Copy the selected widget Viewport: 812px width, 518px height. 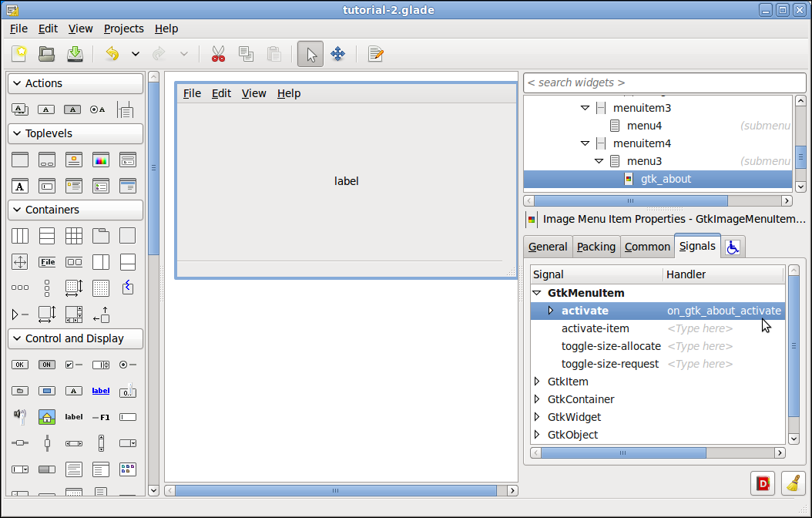pos(246,53)
